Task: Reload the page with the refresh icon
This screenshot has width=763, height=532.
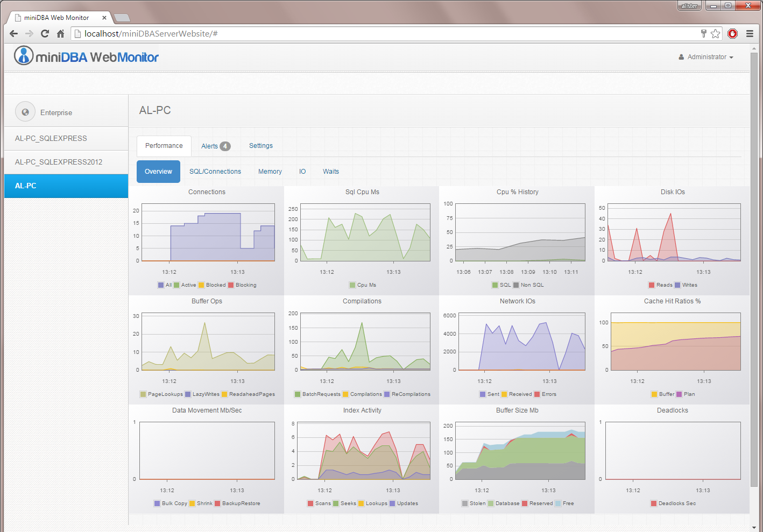Action: (45, 33)
